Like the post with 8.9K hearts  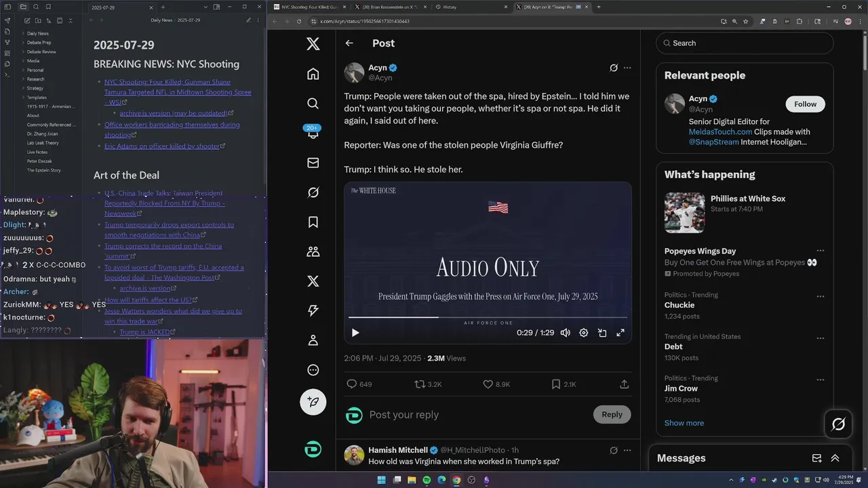(488, 384)
